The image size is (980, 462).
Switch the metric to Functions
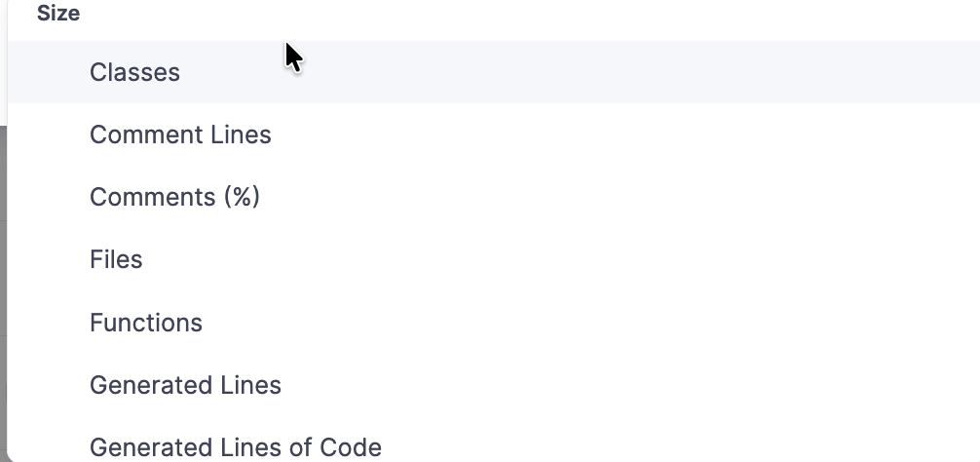[146, 323]
